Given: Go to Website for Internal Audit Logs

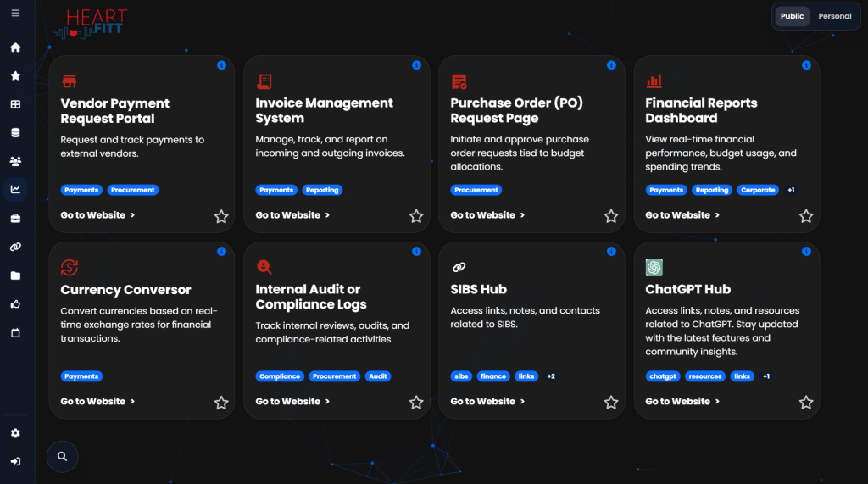Looking at the screenshot, I should [292, 402].
